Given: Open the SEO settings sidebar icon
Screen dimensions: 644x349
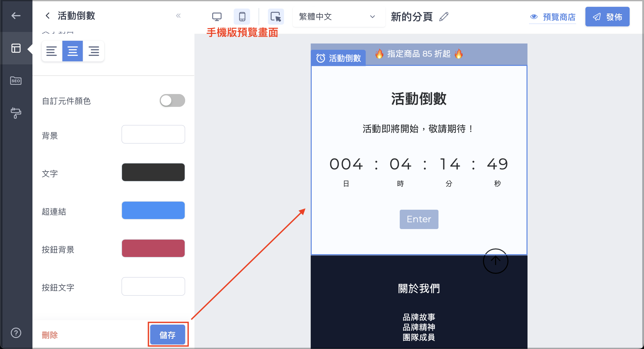Looking at the screenshot, I should pos(16,80).
